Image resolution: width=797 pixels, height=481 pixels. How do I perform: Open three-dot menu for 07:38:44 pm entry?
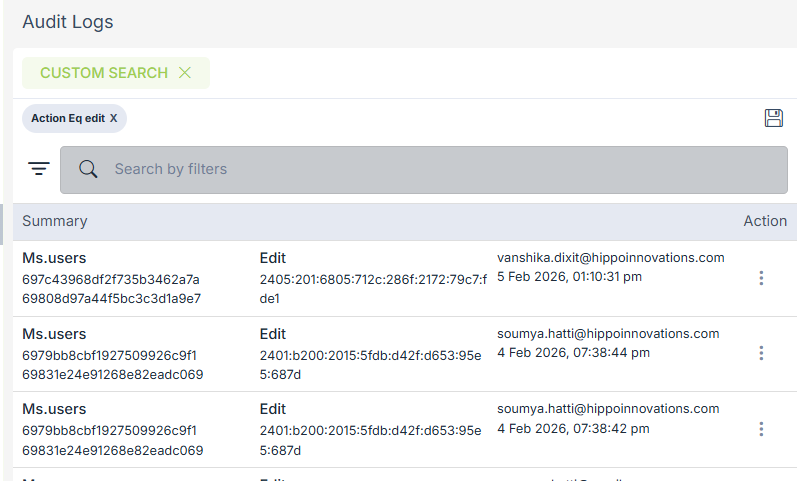coord(761,353)
